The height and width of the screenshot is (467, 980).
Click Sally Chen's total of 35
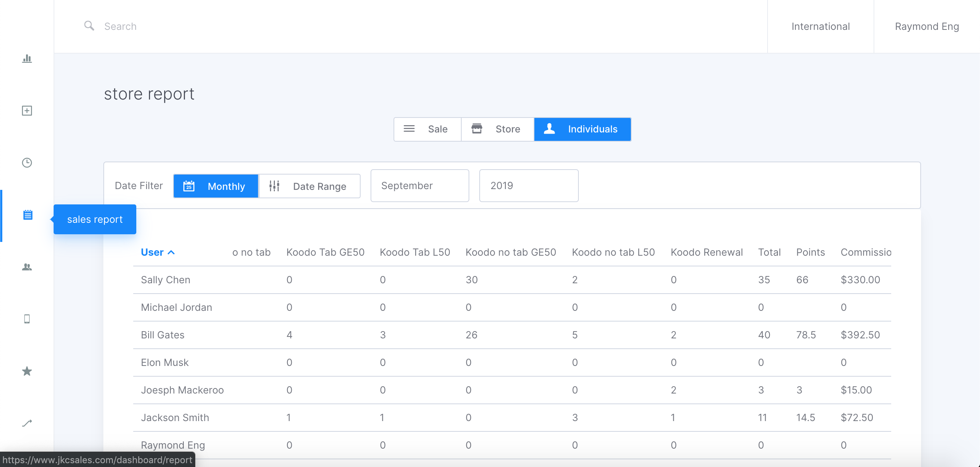pyautogui.click(x=764, y=280)
